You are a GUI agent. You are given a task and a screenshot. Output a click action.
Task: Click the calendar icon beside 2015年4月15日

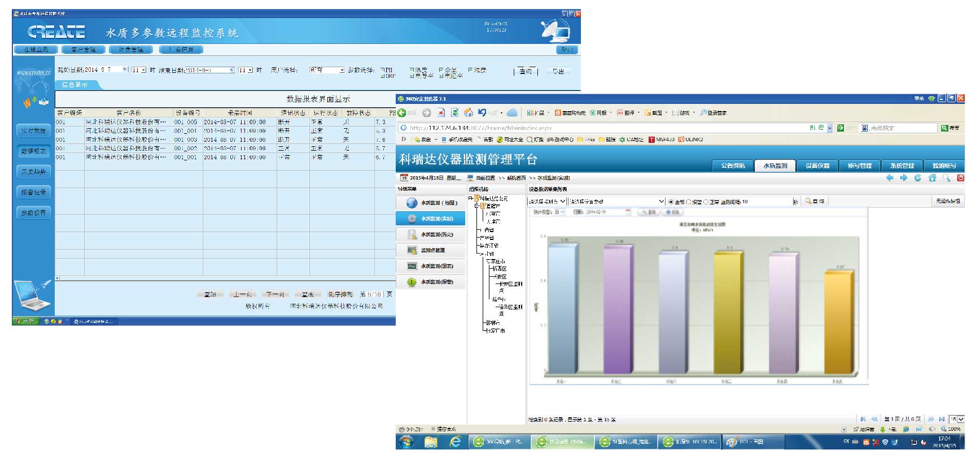tap(404, 178)
